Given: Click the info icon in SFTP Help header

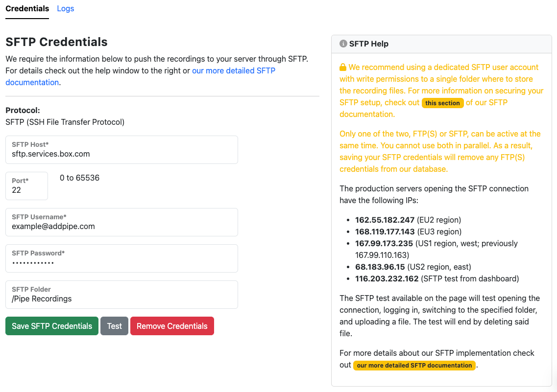Looking at the screenshot, I should (x=343, y=43).
